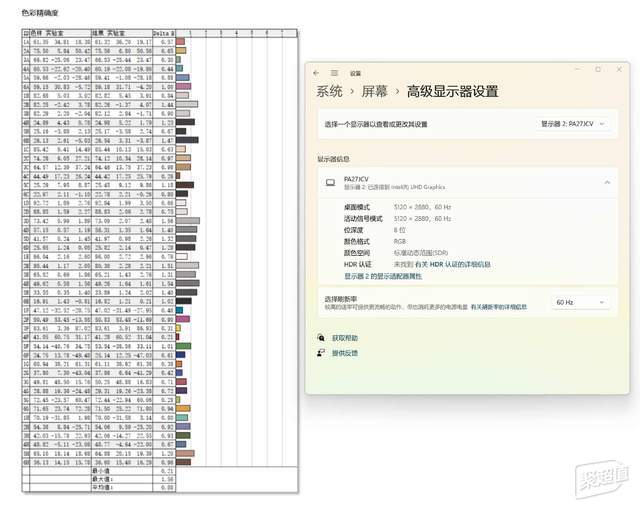Click the back arrow in Settings
The width and height of the screenshot is (640, 510).
(x=316, y=73)
